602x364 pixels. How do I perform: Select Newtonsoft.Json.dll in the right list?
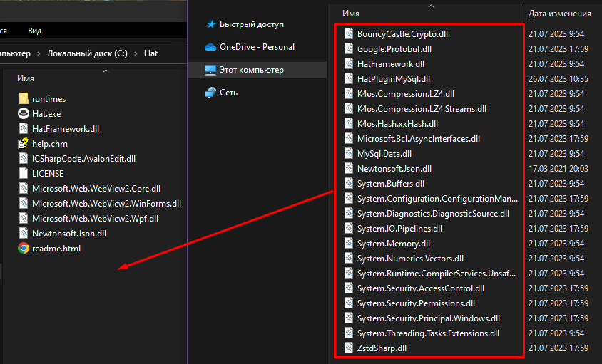point(394,168)
